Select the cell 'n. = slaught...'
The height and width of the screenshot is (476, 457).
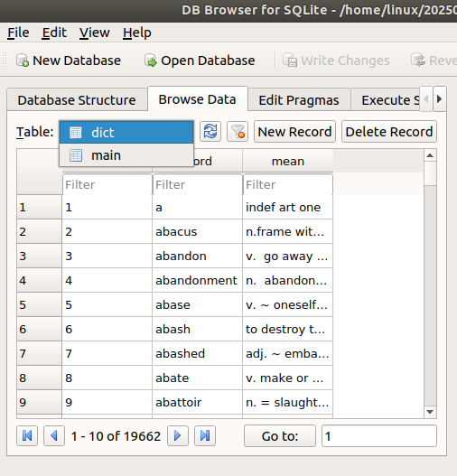coord(288,402)
